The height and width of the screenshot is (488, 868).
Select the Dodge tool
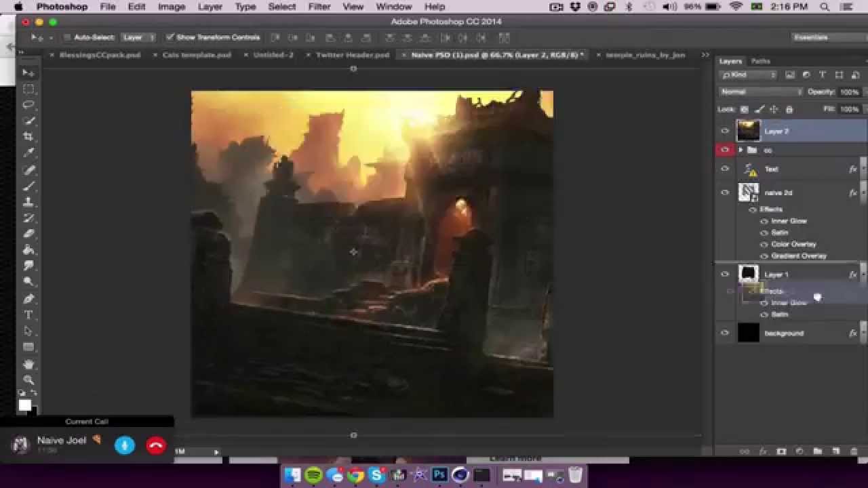[28, 283]
